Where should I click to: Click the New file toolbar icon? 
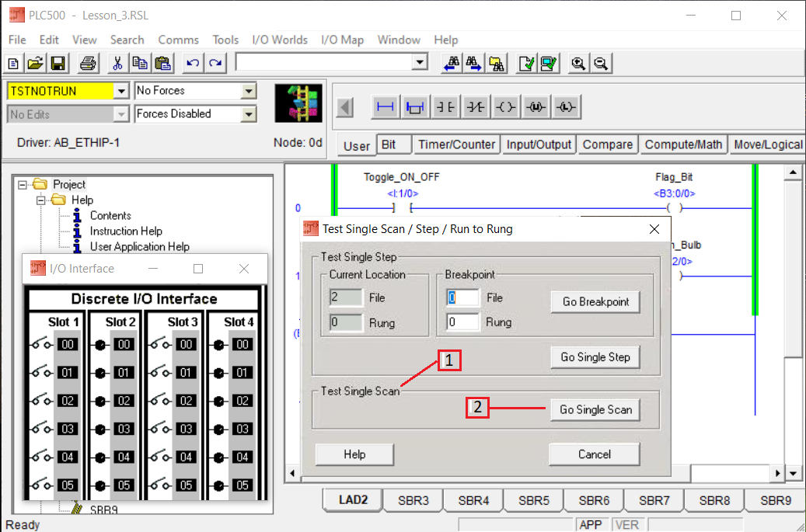pos(13,63)
